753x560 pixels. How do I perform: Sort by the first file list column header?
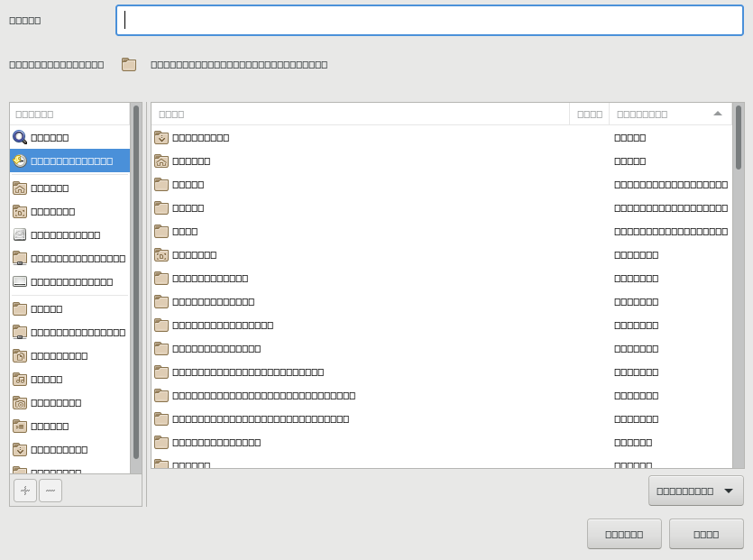360,114
